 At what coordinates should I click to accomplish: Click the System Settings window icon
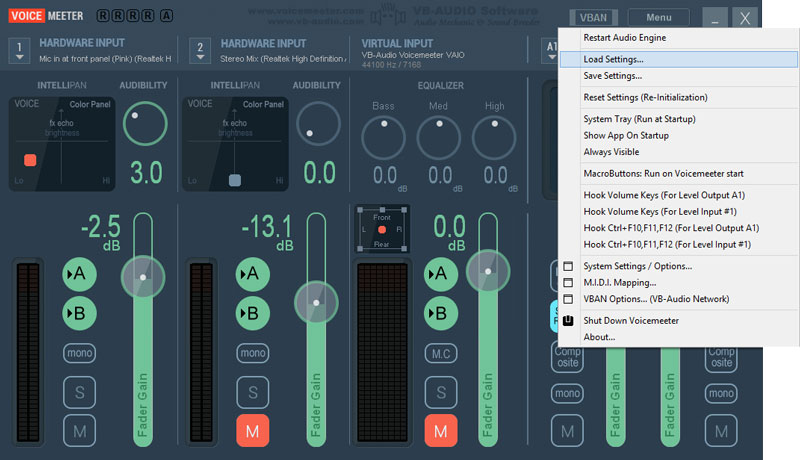[x=568, y=266]
